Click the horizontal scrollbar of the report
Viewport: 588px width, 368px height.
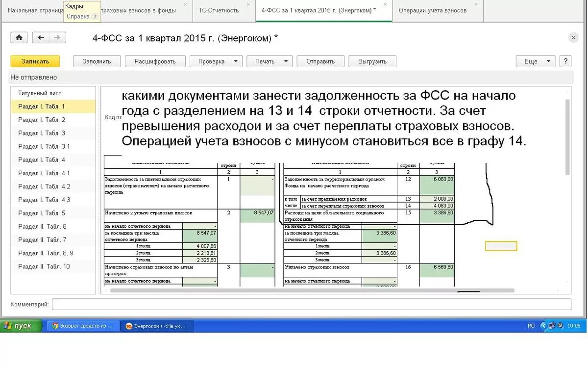coord(312,290)
